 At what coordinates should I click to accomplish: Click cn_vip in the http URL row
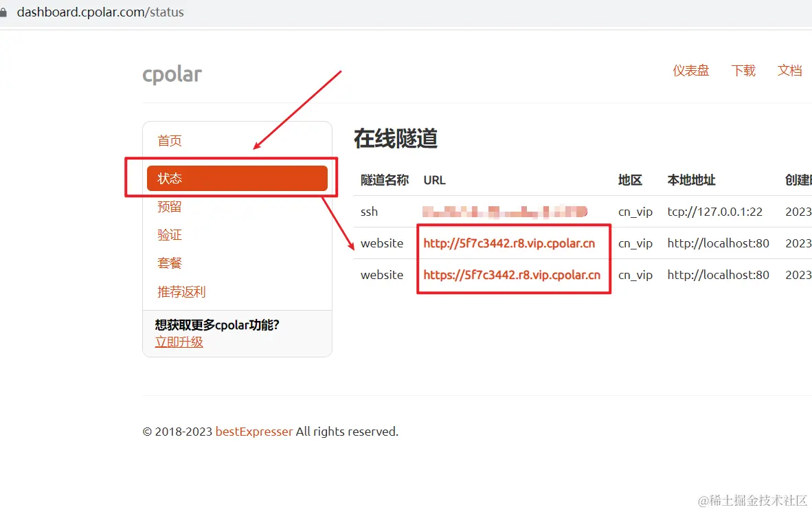coord(635,243)
